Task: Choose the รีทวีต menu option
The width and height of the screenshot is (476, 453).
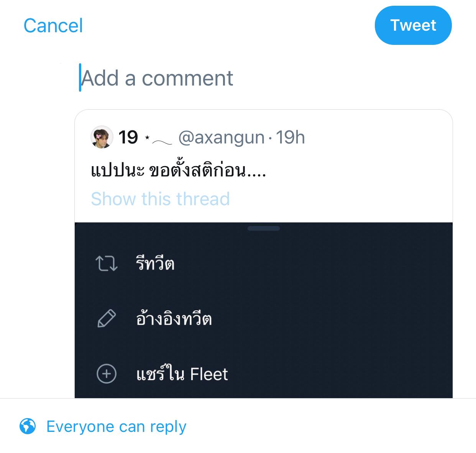Action: pyautogui.click(x=155, y=264)
